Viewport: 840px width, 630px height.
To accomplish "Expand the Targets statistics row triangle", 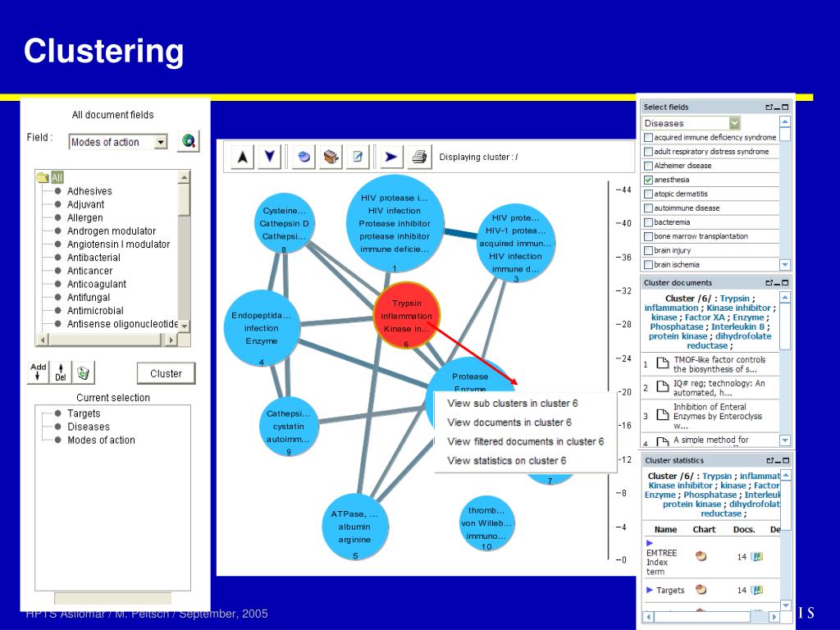I will tap(650, 590).
